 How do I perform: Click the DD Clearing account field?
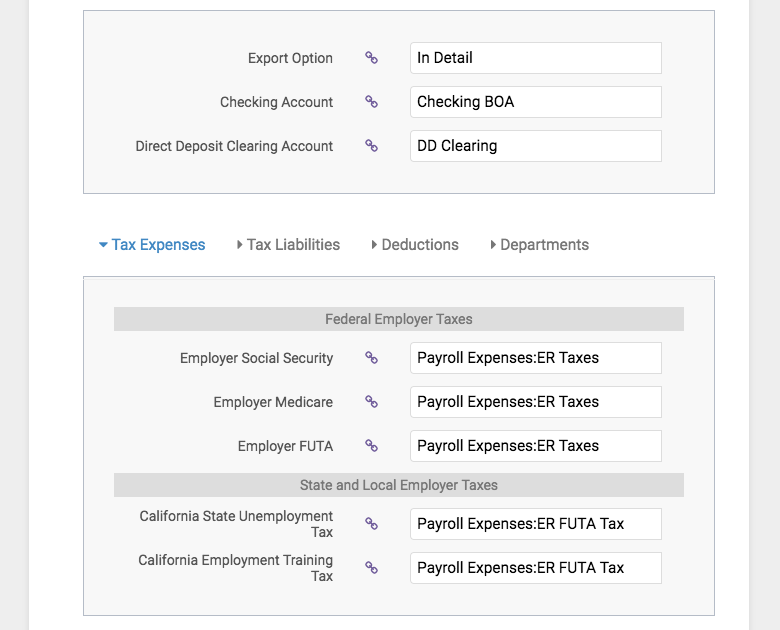536,146
